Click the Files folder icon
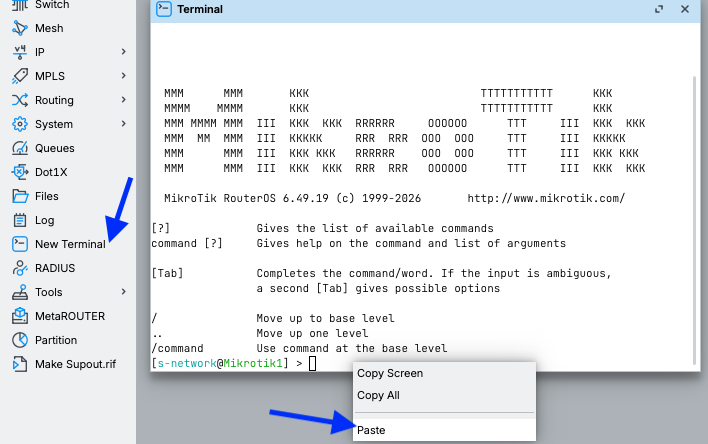Viewport: 708px width, 444px height. click(x=20, y=196)
